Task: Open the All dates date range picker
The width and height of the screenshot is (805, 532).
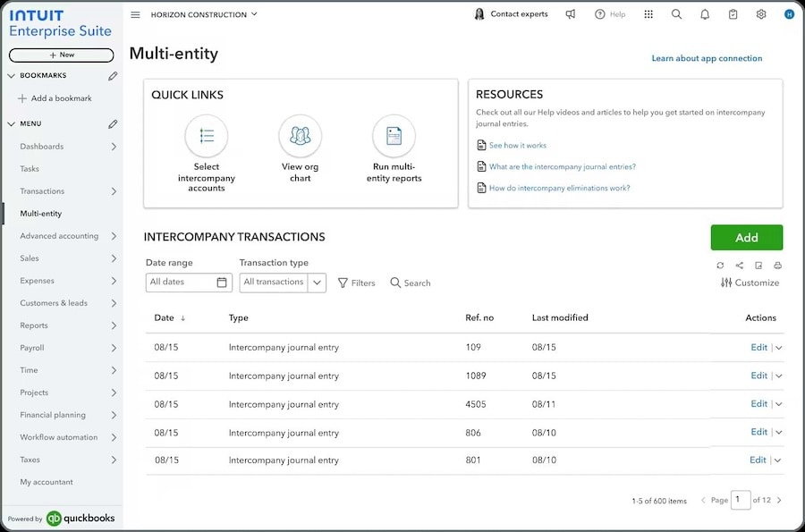Action: point(188,283)
